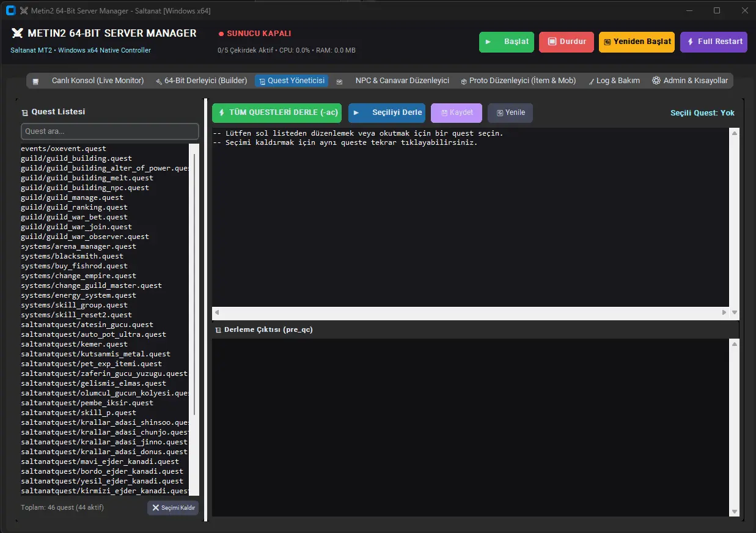Select events/oxevent.quest in quest list

[x=64, y=149]
